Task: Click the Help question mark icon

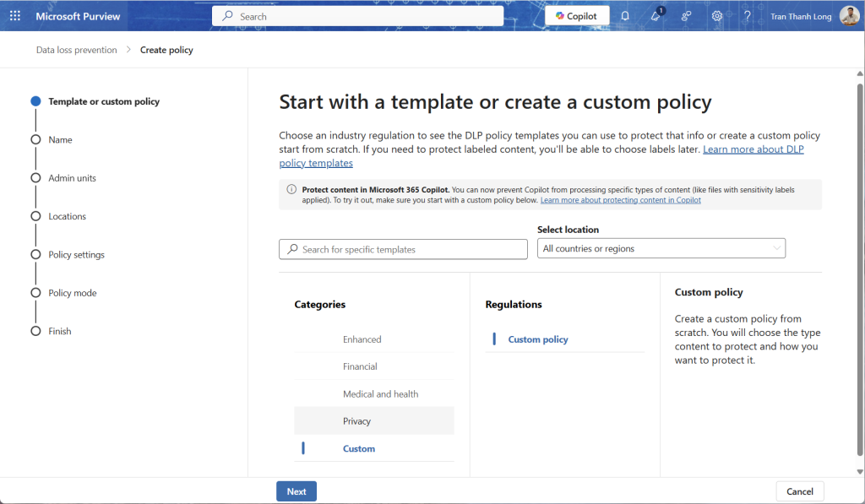Action: tap(747, 16)
